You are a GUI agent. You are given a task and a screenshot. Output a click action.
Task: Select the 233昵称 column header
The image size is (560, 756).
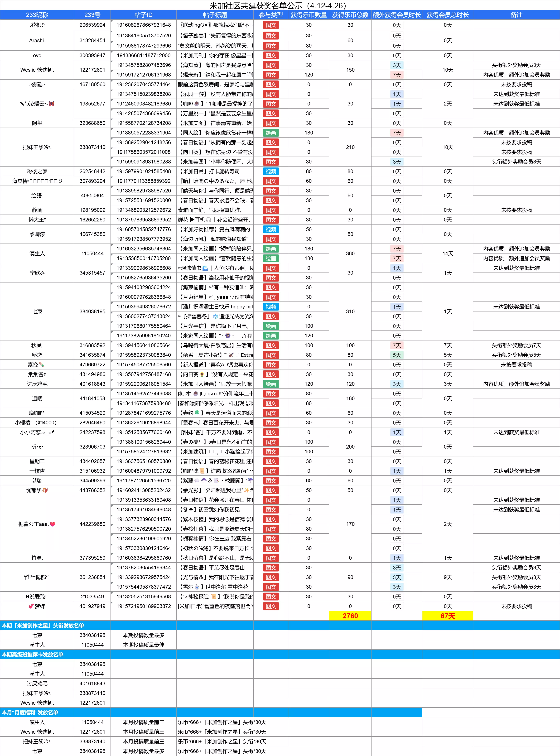37,15
